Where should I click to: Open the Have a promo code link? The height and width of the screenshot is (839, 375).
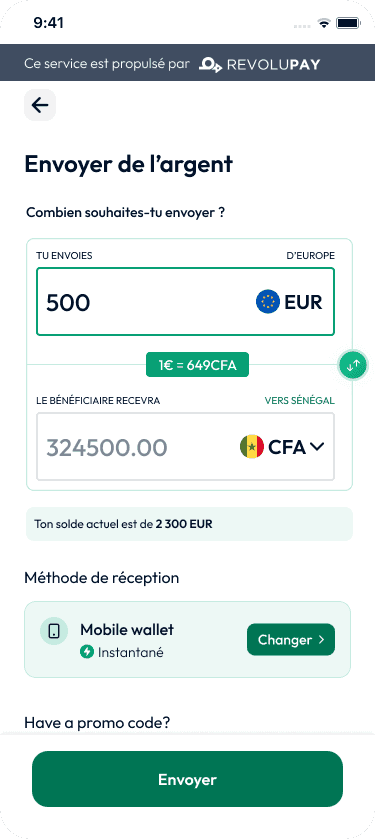click(x=97, y=723)
